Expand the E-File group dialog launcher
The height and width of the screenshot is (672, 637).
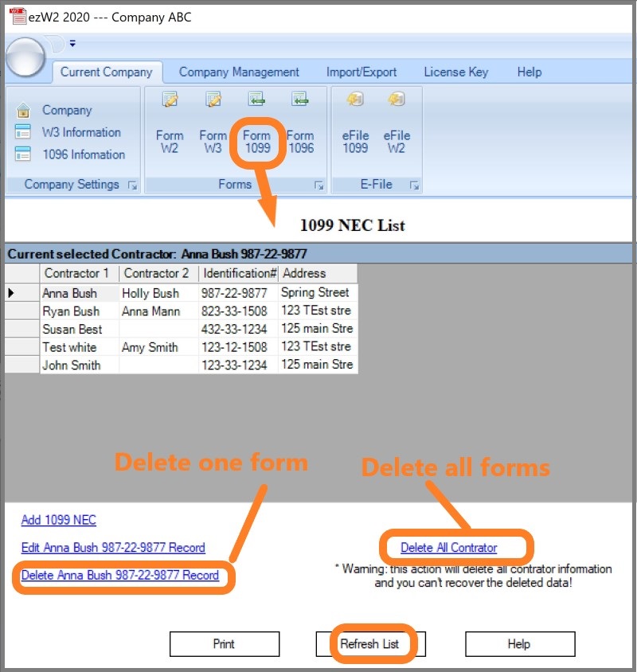pyautogui.click(x=414, y=186)
